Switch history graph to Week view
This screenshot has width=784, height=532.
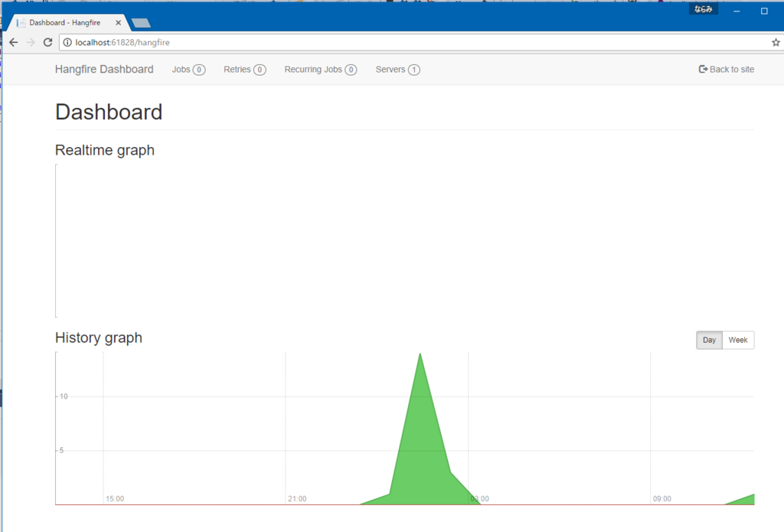click(x=738, y=340)
